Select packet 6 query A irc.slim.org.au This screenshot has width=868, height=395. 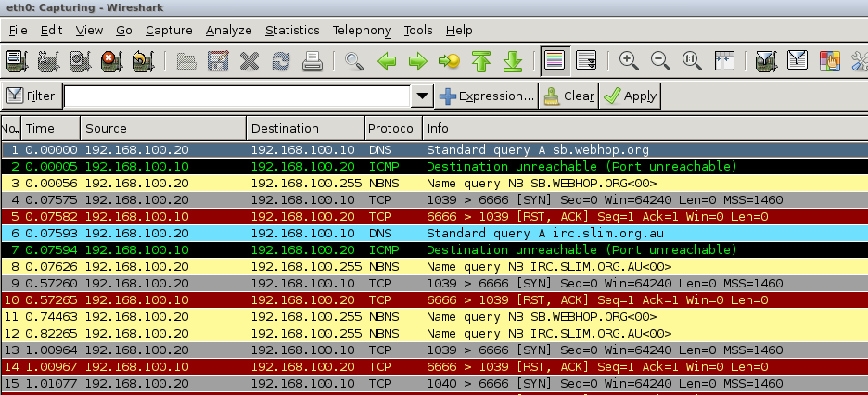tap(435, 234)
